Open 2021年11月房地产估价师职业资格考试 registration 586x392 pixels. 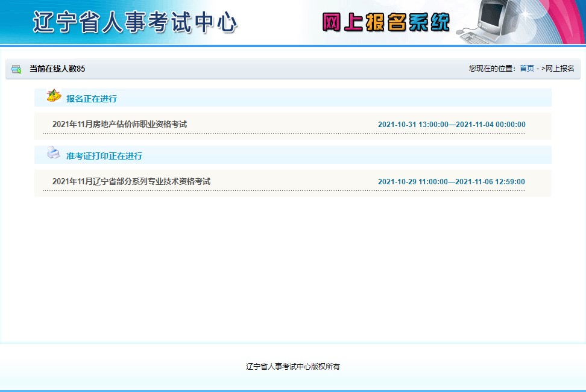(119, 124)
